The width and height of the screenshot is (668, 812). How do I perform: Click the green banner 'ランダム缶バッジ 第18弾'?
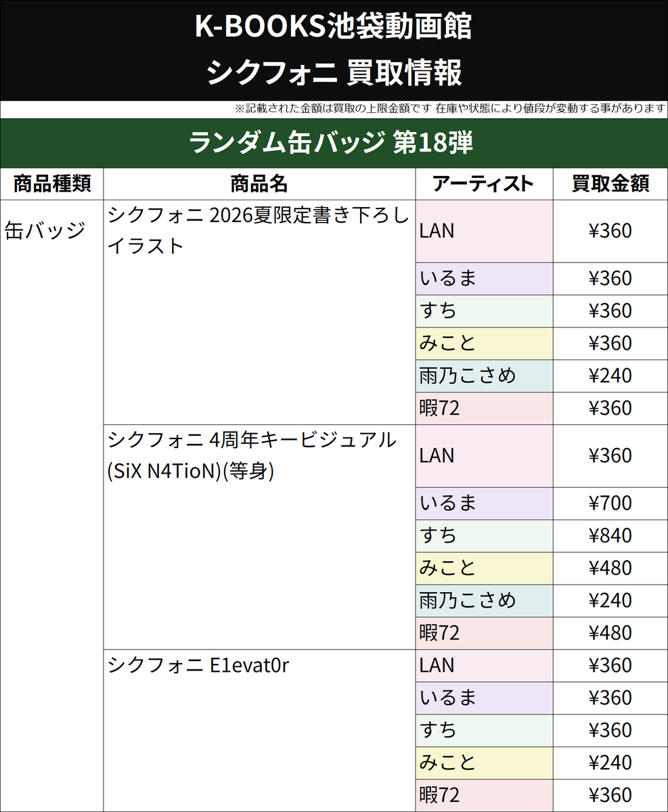pos(334,143)
